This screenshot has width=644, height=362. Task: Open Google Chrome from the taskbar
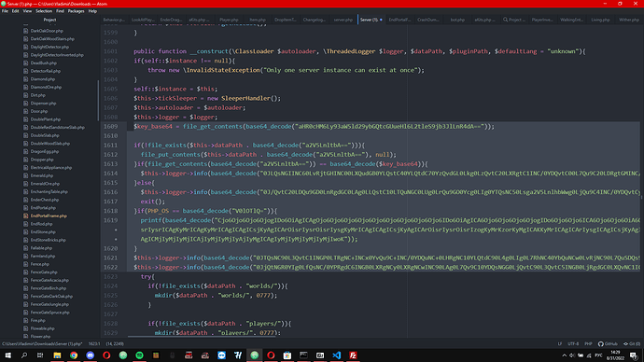(74, 355)
